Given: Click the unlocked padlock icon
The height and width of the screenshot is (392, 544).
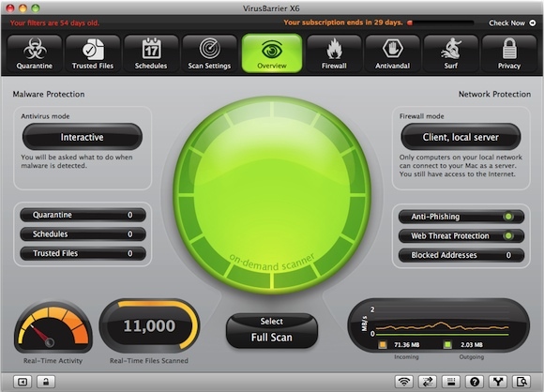Looking at the screenshot, I should (46, 382).
